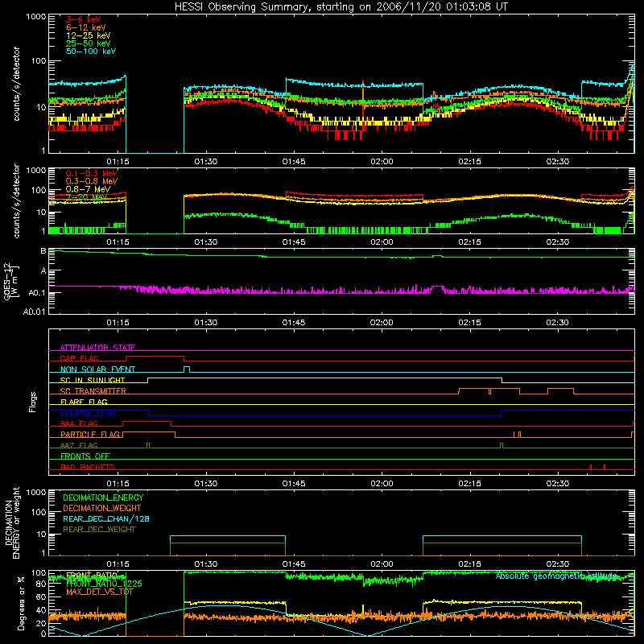Viewport: 644px width, 644px height.
Task: Click the A0.01 tick label on GOES plot
Action: 35,312
